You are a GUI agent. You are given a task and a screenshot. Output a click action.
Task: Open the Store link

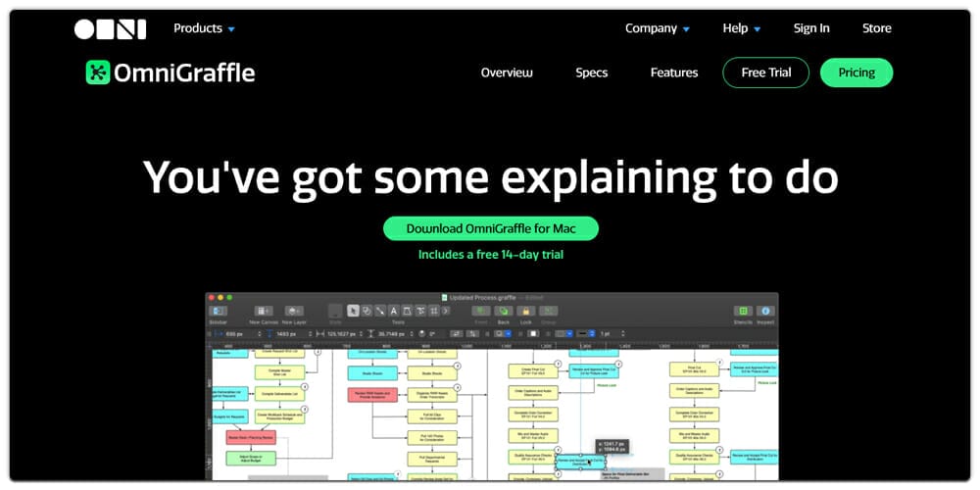(877, 28)
